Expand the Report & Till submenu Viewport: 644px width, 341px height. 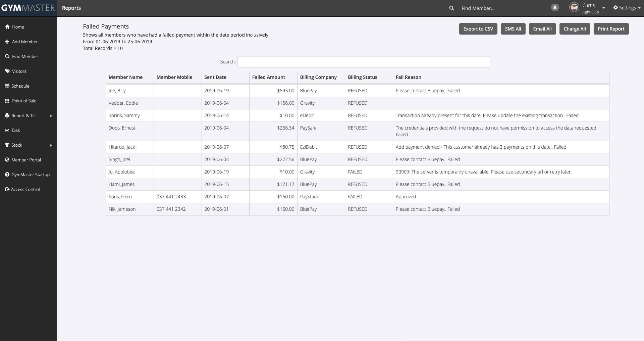pos(51,116)
